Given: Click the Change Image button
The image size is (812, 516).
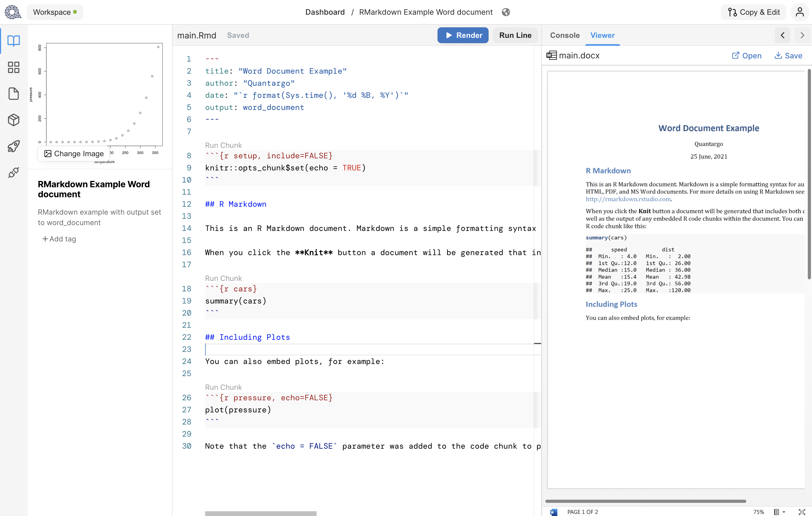Looking at the screenshot, I should pos(74,153).
